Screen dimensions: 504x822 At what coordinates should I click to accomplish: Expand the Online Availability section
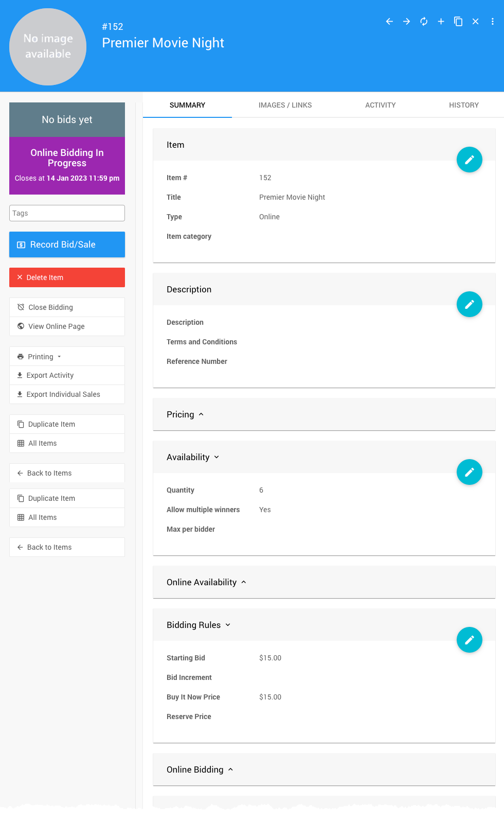click(206, 582)
